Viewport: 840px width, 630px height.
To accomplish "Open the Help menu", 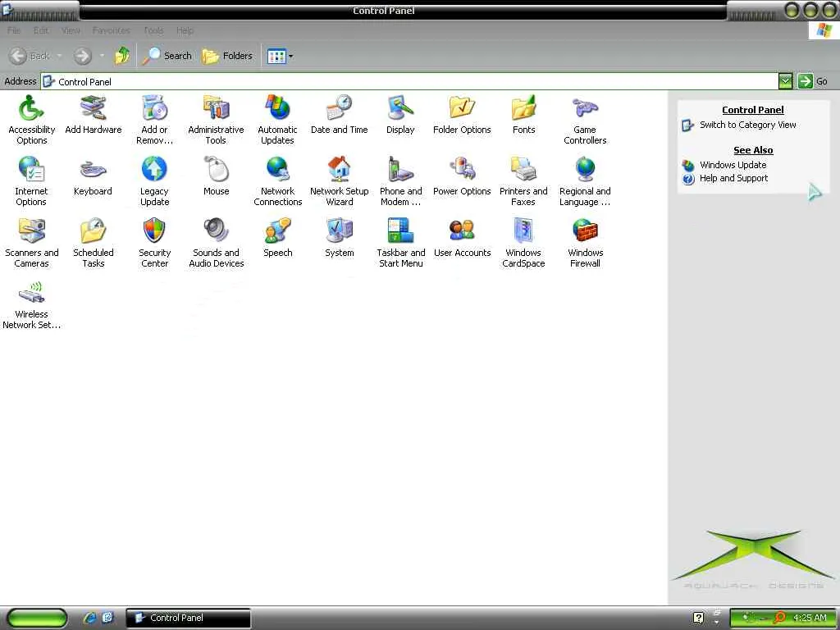I will 185,30.
